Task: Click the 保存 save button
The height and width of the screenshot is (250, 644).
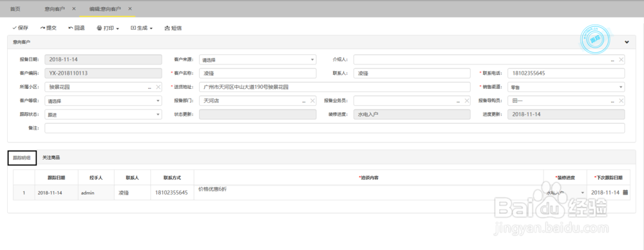Action: pos(20,28)
